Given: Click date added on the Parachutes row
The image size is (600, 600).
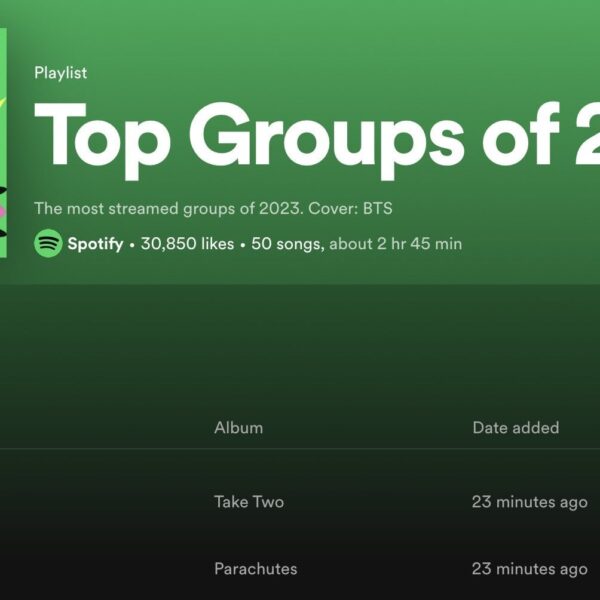Looking at the screenshot, I should [x=529, y=568].
